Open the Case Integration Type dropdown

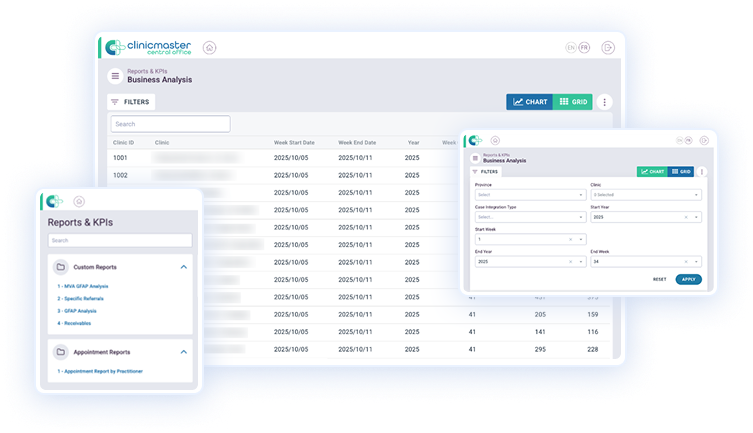[529, 217]
